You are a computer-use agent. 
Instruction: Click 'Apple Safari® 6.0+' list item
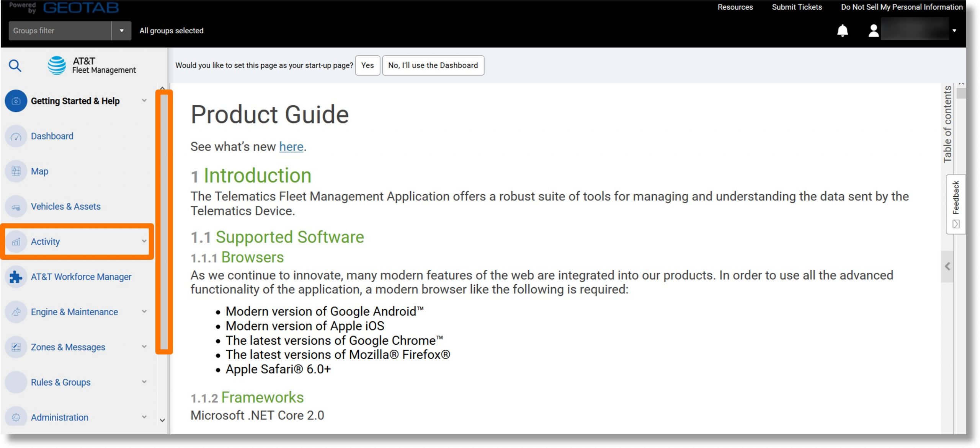point(278,370)
